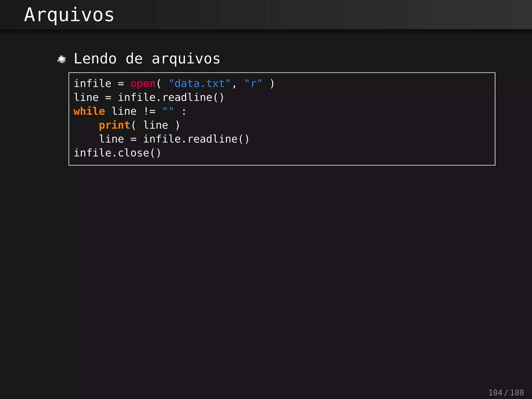
Task: Click the slide title "Arquivos"
Action: 69,15
